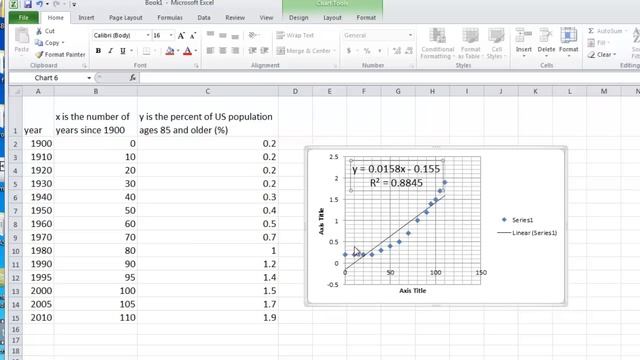Click the Orientation text rotation icon
The image size is (640, 360).
pos(252,35)
